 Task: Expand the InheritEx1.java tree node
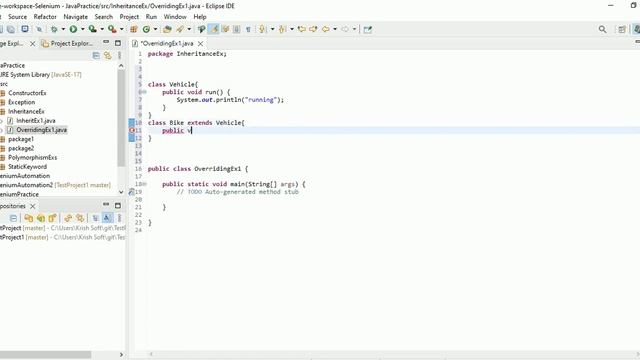pyautogui.click(x=2, y=121)
